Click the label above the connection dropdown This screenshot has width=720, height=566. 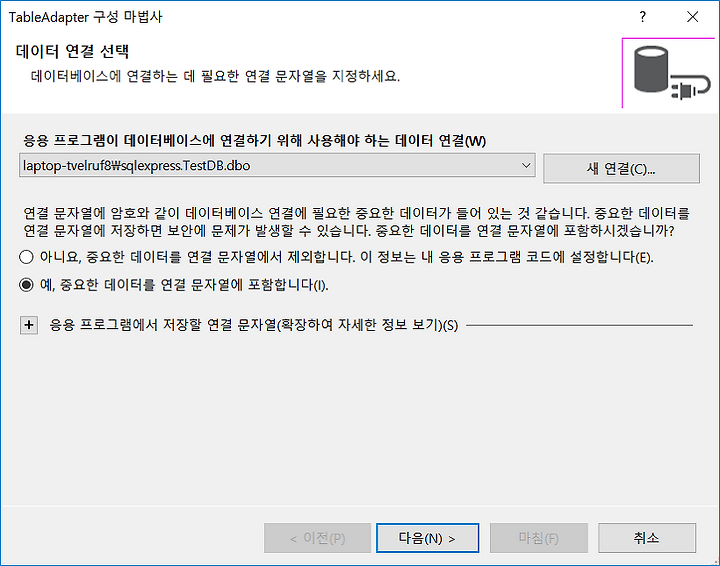[x=254, y=140]
